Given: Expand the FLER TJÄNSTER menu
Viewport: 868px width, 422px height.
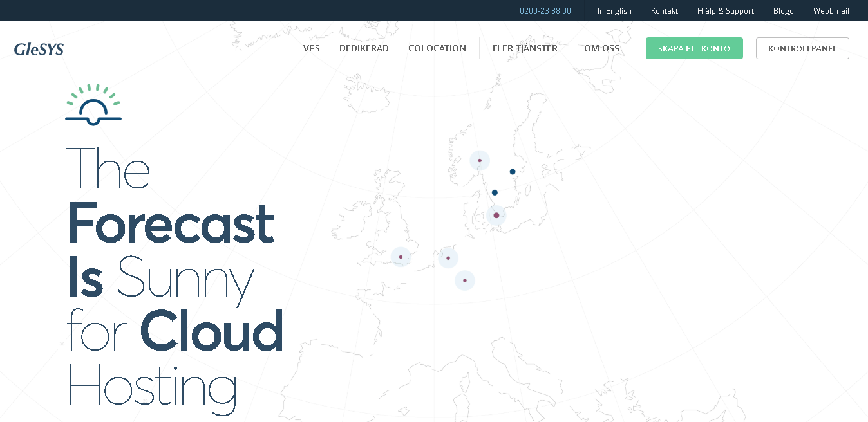Looking at the screenshot, I should [525, 48].
